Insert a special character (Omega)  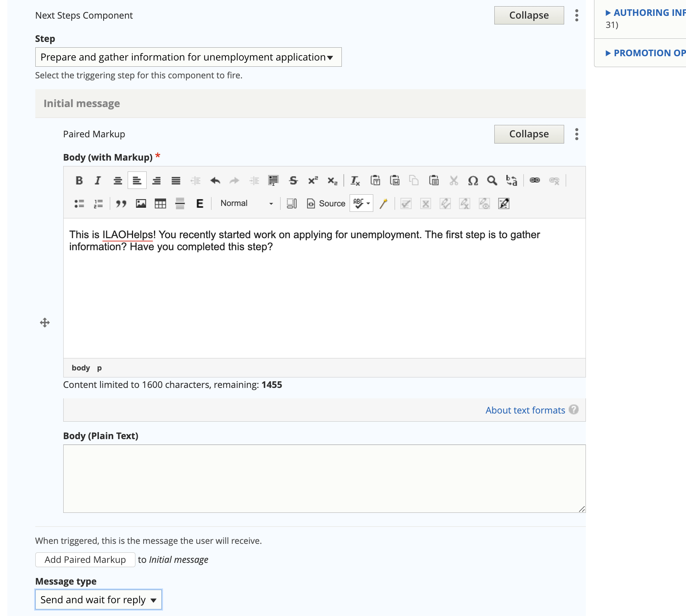tap(473, 180)
